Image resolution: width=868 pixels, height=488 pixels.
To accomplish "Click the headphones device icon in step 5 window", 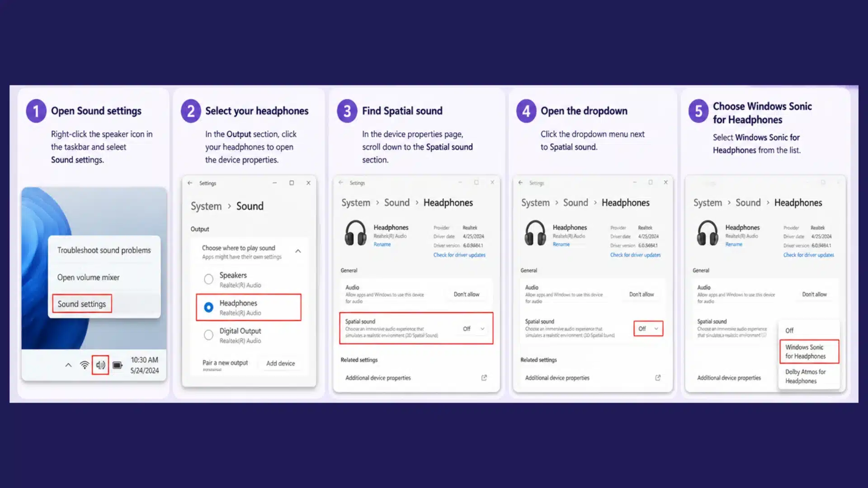I will 708,233.
